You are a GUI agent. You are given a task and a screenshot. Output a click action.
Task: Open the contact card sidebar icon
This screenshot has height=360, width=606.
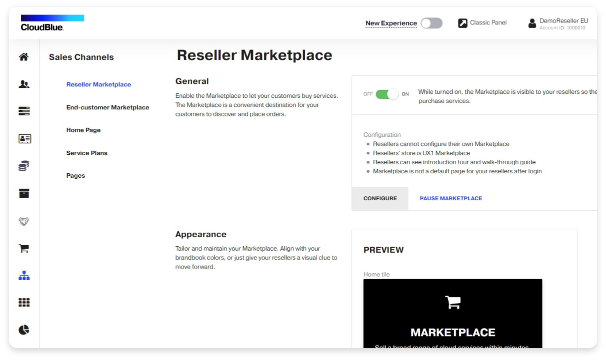(x=24, y=138)
